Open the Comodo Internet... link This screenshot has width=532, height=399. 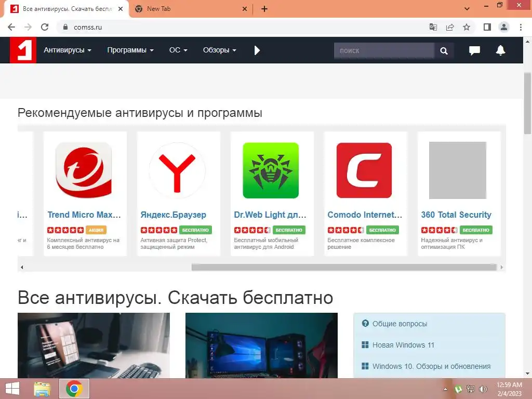coord(365,215)
